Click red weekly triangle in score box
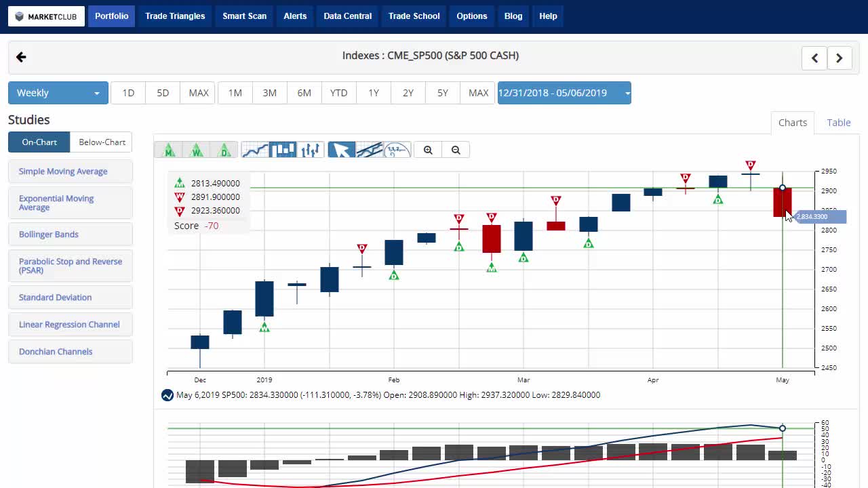Screen dimensions: 868x488 click(179, 197)
